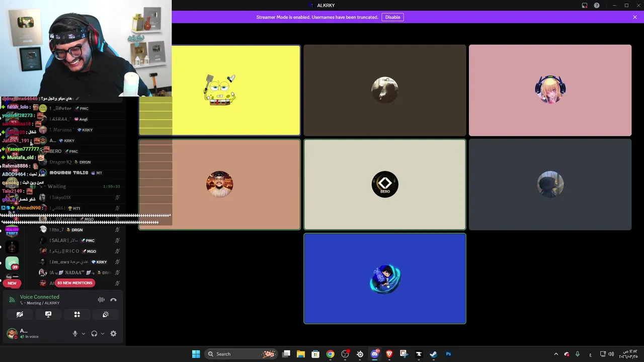Select the SpongeBob participant tile

[220, 90]
